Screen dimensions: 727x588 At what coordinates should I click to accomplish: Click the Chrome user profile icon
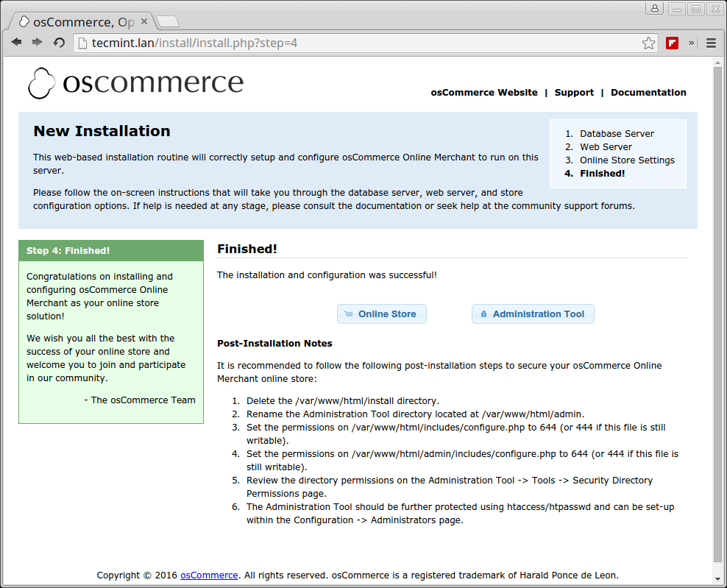click(654, 9)
